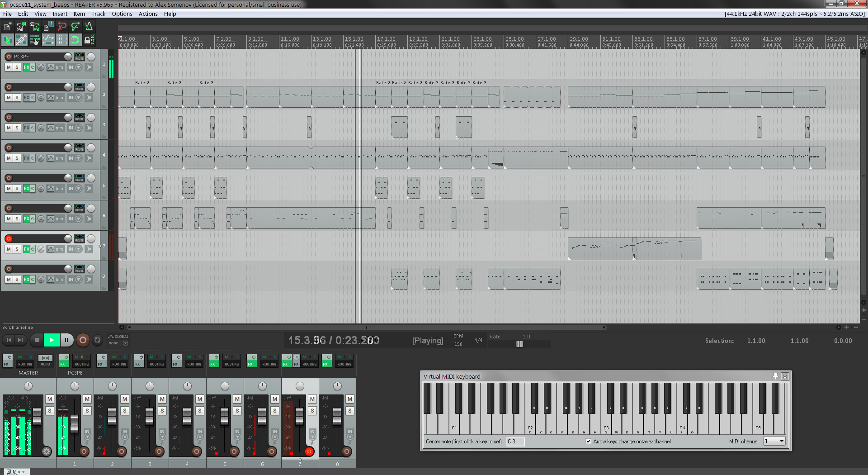
Task: Click the transport Record button
Action: point(83,340)
